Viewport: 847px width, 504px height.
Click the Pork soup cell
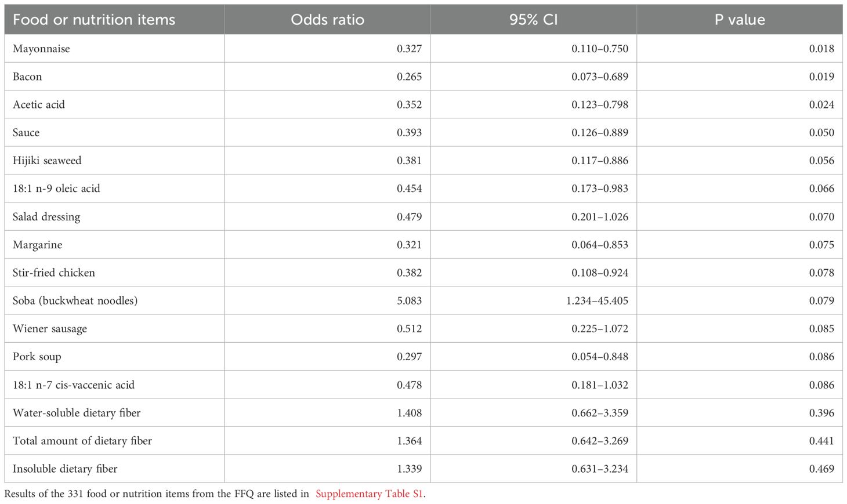(37, 357)
